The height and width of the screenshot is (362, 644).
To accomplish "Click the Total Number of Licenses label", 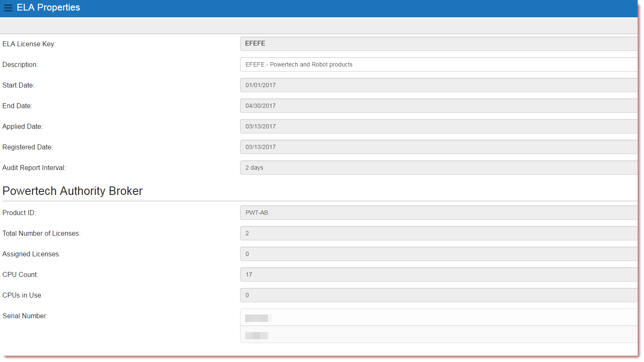I will 42,233.
